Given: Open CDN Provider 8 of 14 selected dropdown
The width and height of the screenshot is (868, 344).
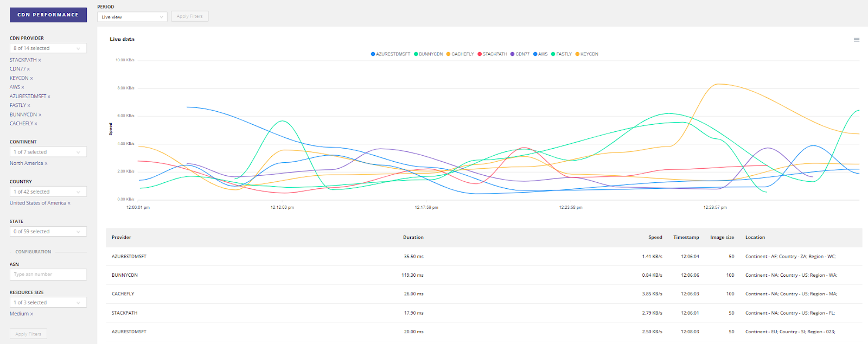Looking at the screenshot, I should [x=48, y=48].
